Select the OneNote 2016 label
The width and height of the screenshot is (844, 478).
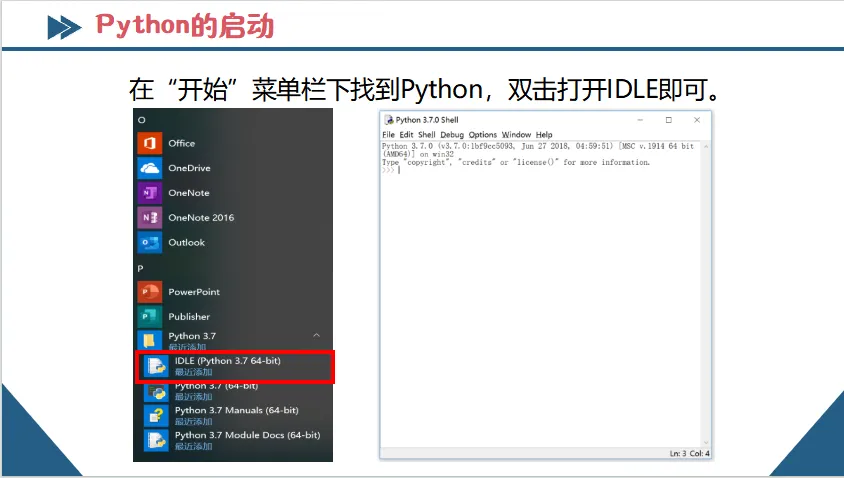201,217
